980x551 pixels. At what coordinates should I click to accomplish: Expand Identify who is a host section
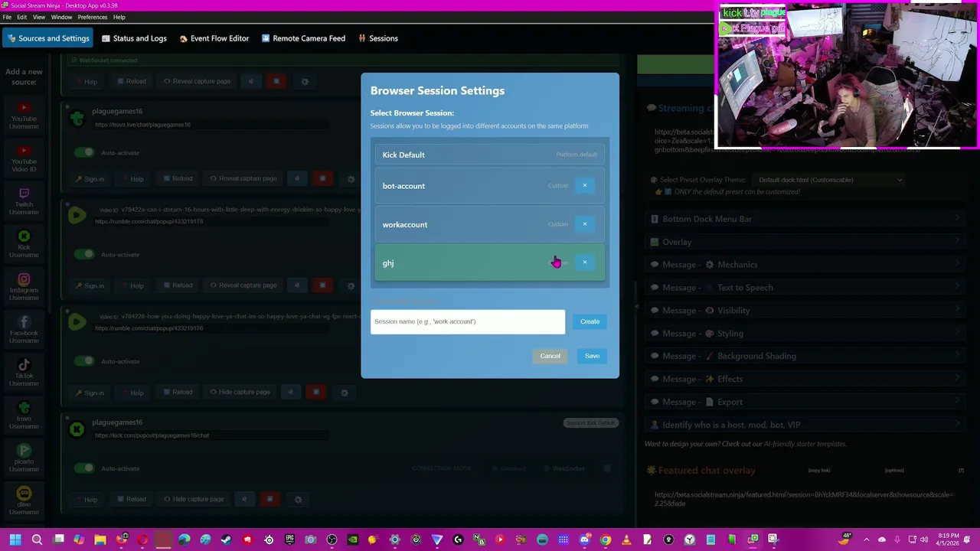tap(805, 425)
